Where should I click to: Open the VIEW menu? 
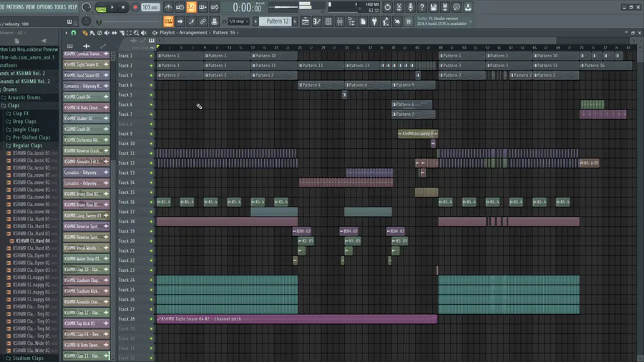point(30,7)
